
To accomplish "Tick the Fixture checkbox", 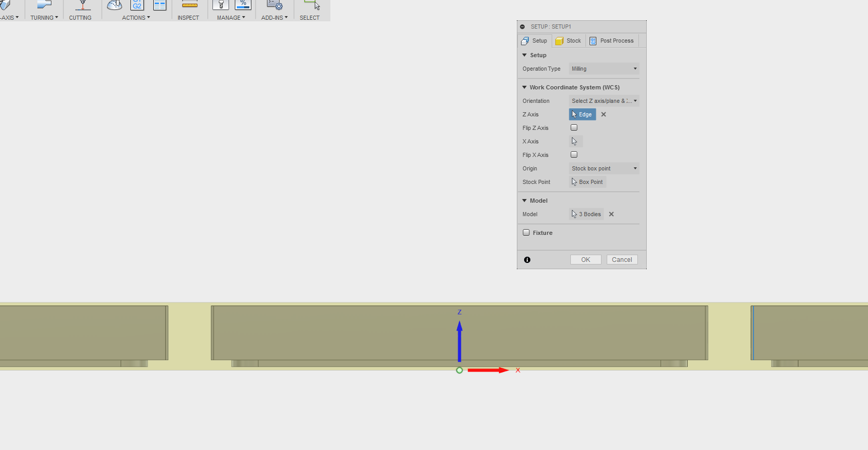I will [526, 233].
